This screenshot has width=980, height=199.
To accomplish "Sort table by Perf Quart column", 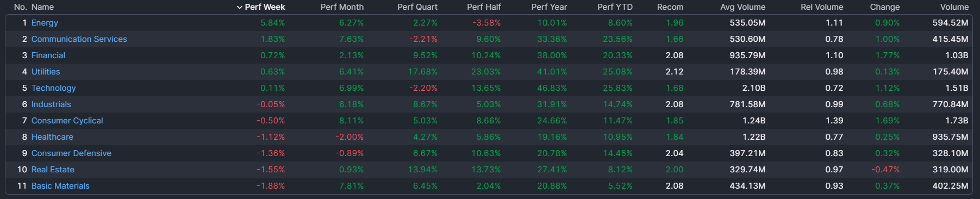I will point(417,7).
